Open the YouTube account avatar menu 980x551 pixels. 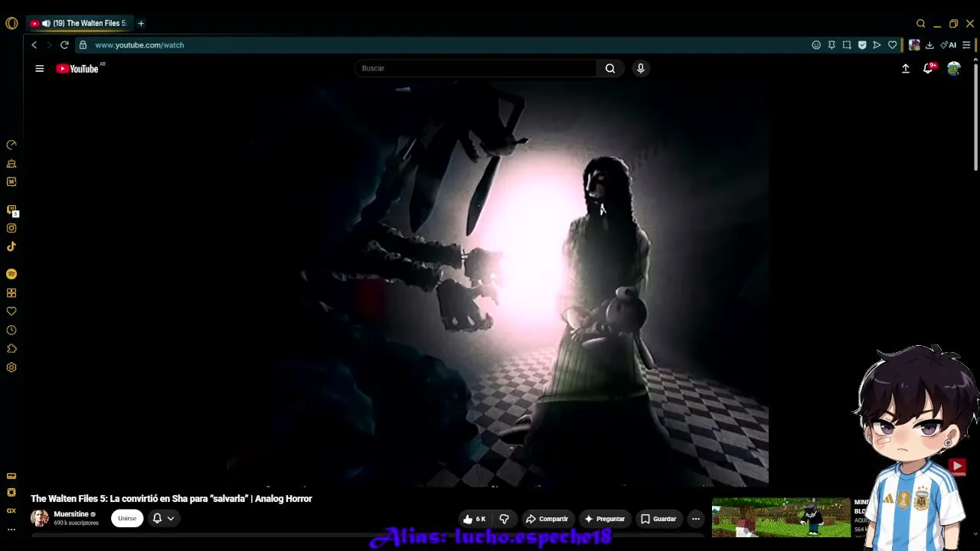[954, 68]
